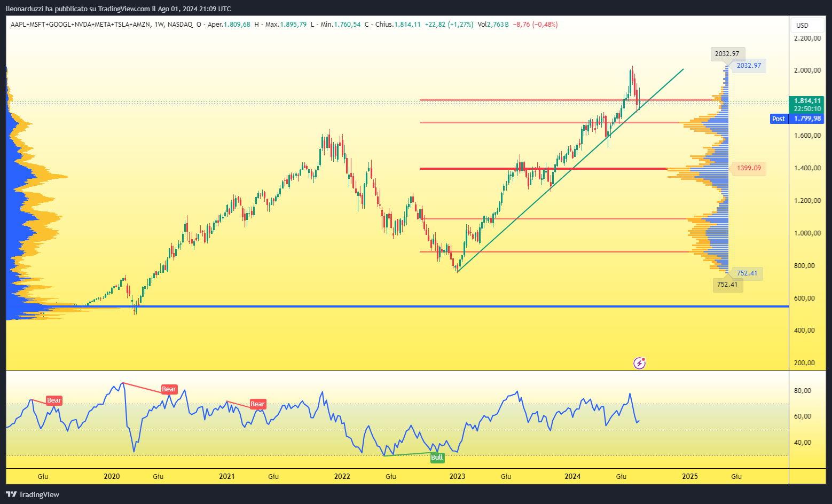The image size is (832, 504).
Task: Click the 2025 label on the time axis
Action: (690, 476)
